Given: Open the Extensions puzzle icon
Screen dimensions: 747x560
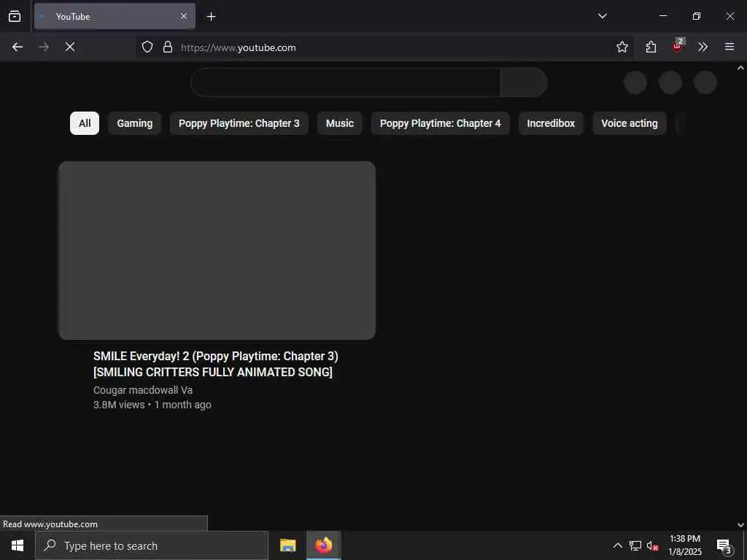Looking at the screenshot, I should [651, 47].
